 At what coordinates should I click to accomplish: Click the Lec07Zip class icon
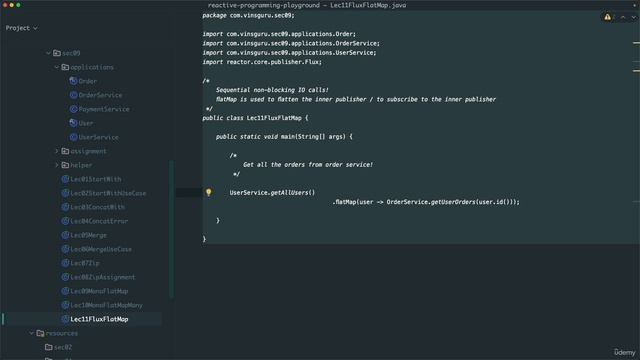coord(65,263)
